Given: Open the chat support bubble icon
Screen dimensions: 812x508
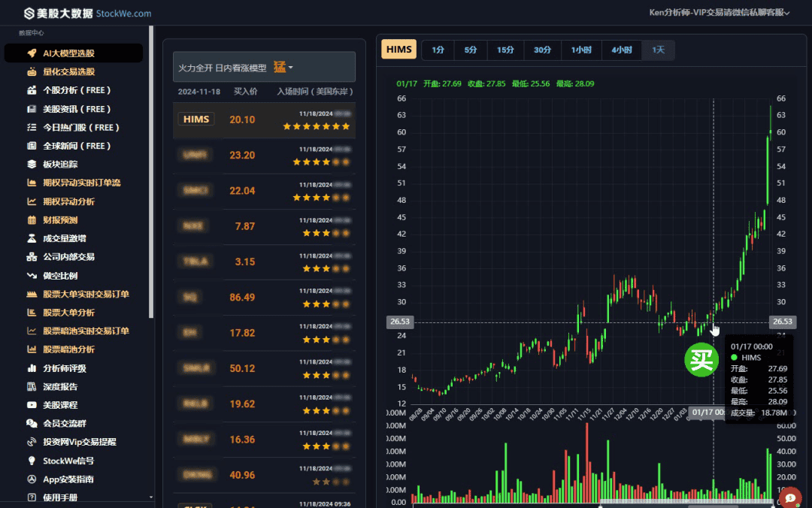Looking at the screenshot, I should tap(789, 497).
